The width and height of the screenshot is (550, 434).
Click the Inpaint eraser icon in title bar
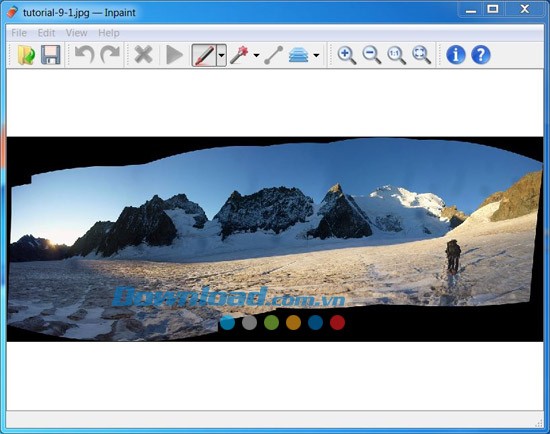[12, 12]
